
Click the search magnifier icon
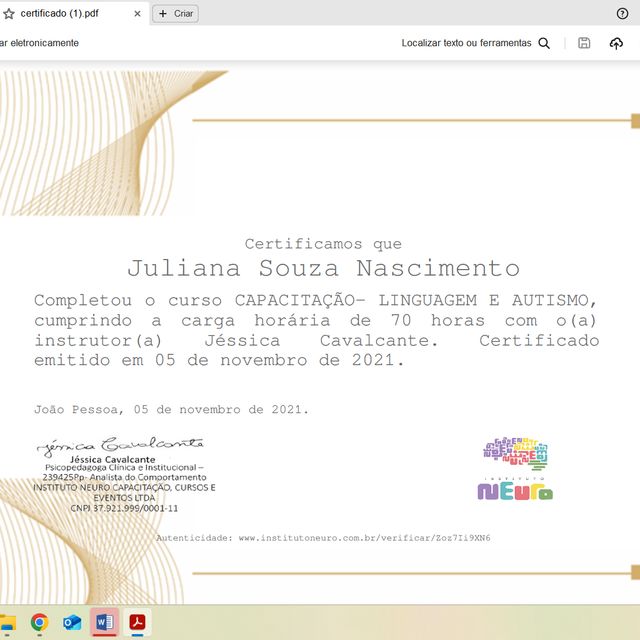click(544, 43)
